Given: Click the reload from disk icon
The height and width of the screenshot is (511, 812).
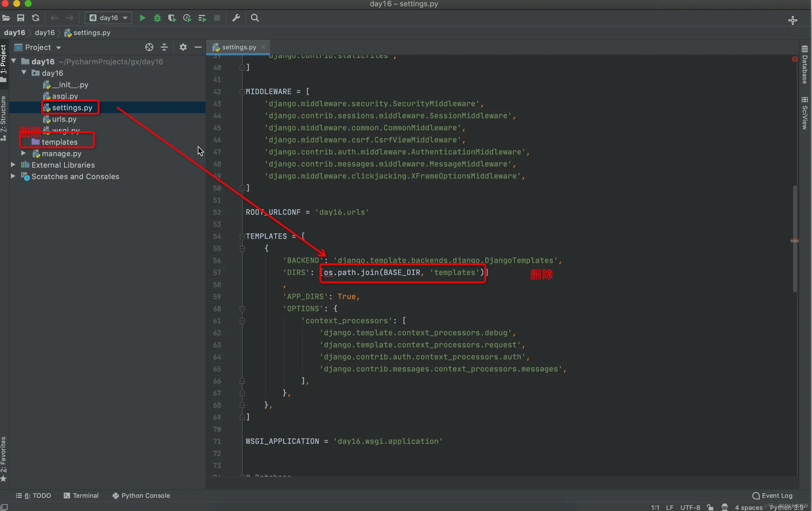Looking at the screenshot, I should pos(35,18).
